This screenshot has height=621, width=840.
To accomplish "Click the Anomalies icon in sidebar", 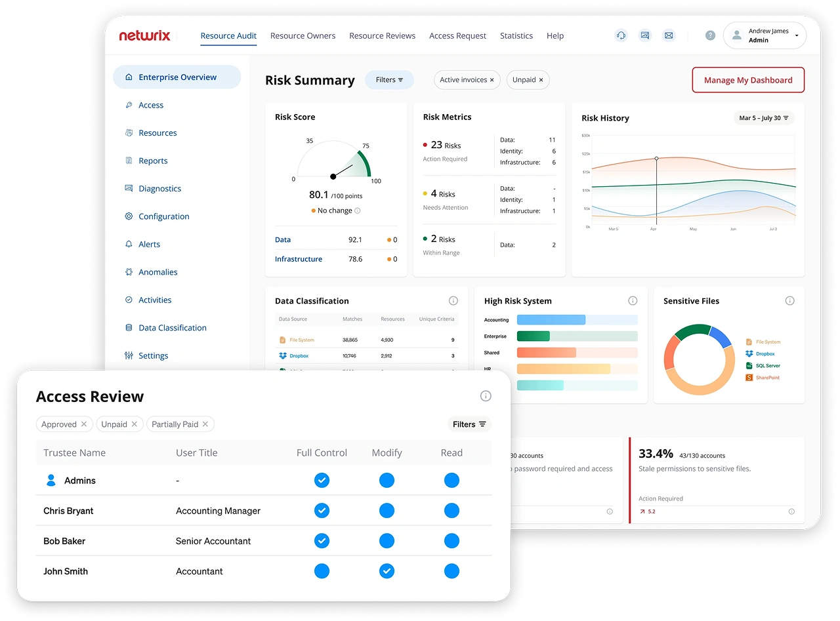I will 129,272.
